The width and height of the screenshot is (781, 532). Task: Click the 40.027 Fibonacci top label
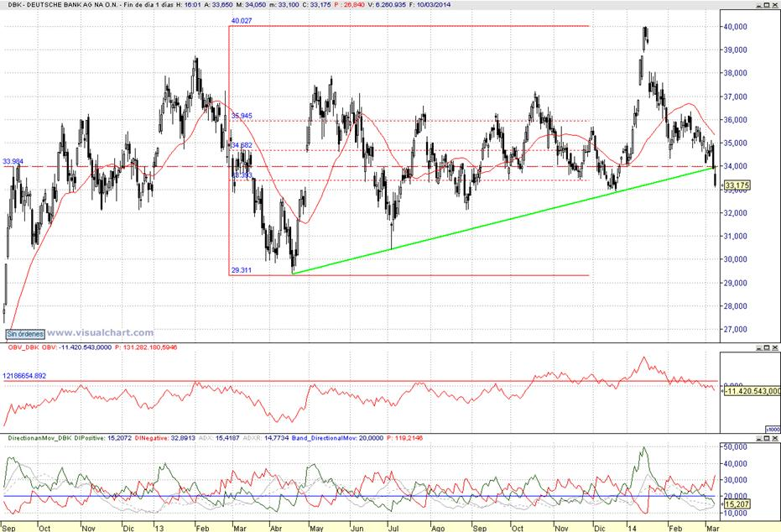click(242, 21)
